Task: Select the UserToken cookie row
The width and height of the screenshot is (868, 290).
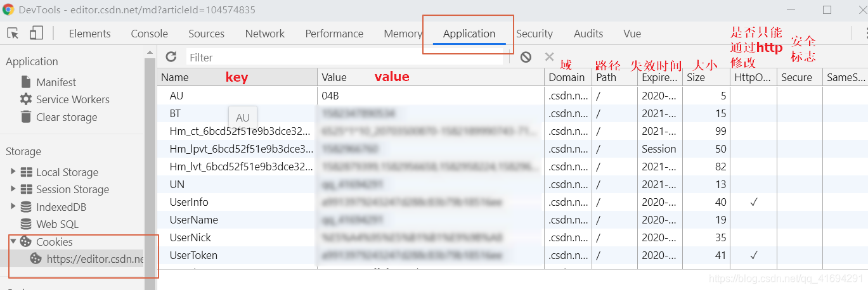Action: click(193, 255)
